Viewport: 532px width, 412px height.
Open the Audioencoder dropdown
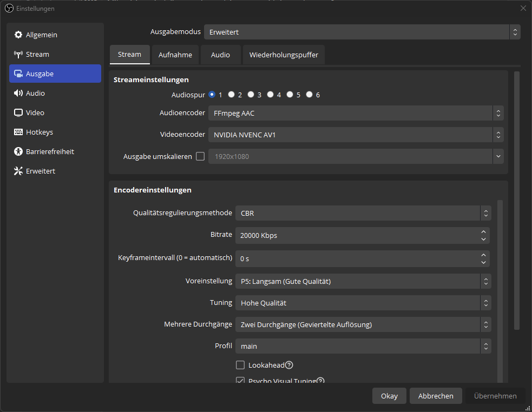tap(356, 113)
